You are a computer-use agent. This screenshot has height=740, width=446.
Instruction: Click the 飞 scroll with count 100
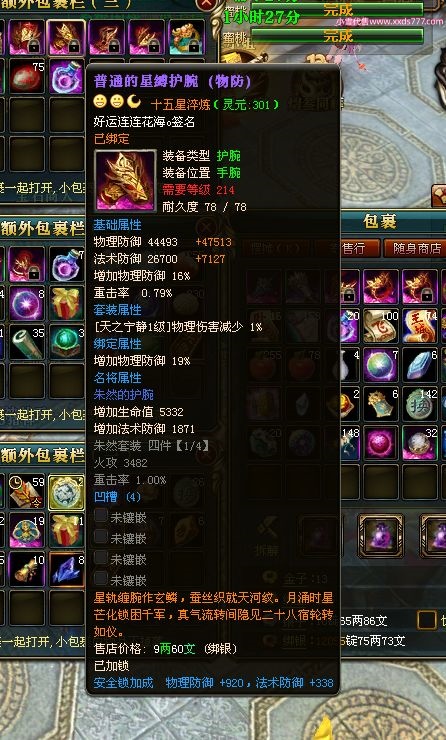click(x=381, y=326)
